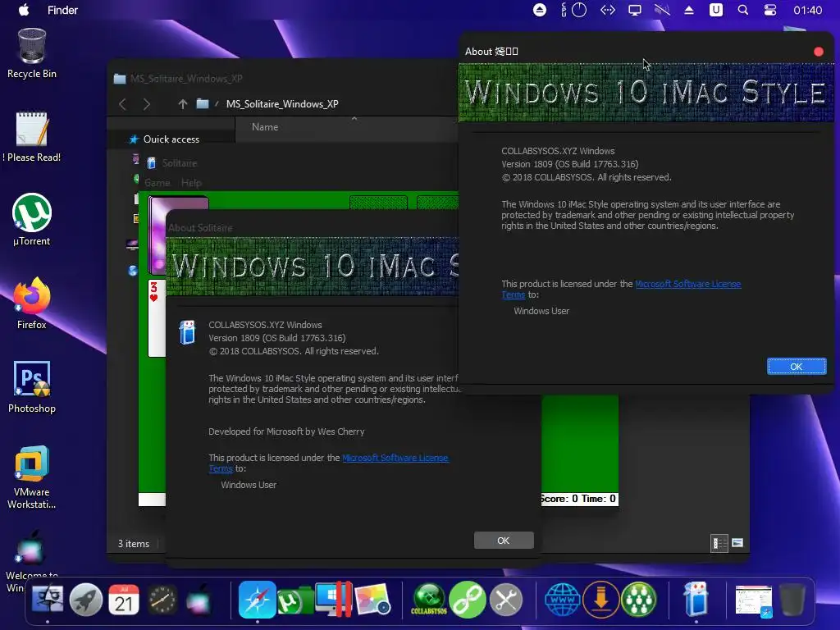Screen dimensions: 840x630
Task: Open Spotlight search magnifier in menu bar
Action: (x=743, y=10)
